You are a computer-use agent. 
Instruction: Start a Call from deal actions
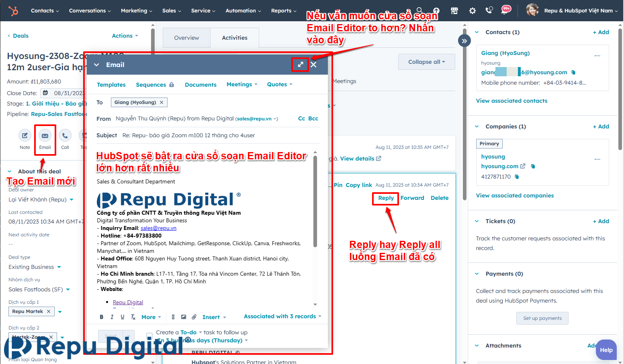(x=65, y=136)
